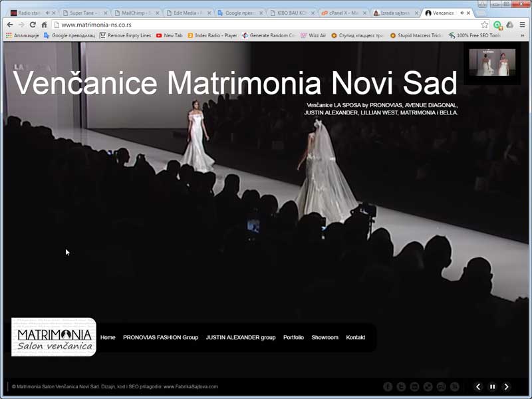
Task: Show hidden bookmarks with the chevron
Action: coord(522,35)
